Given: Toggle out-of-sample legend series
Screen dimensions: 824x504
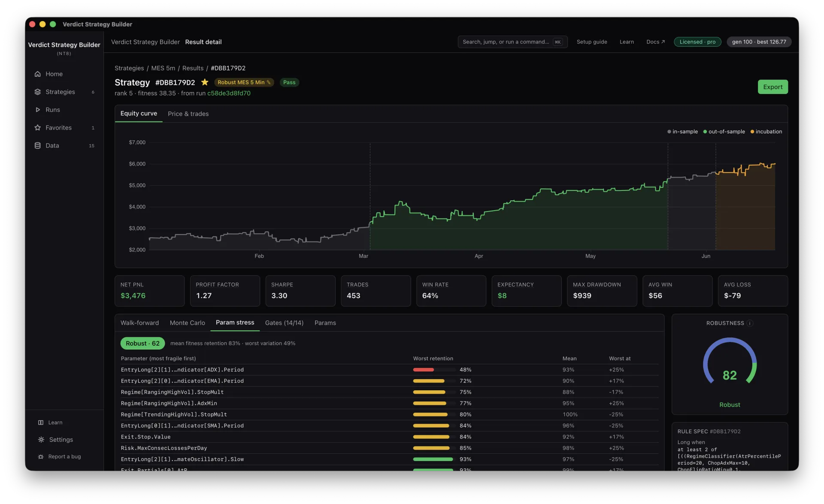Looking at the screenshot, I should click(x=724, y=132).
